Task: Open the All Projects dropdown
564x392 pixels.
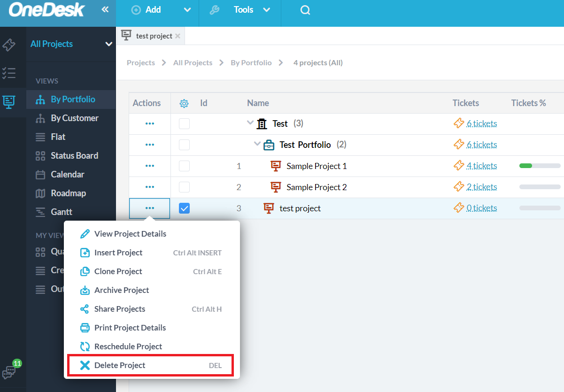Action: click(x=71, y=44)
